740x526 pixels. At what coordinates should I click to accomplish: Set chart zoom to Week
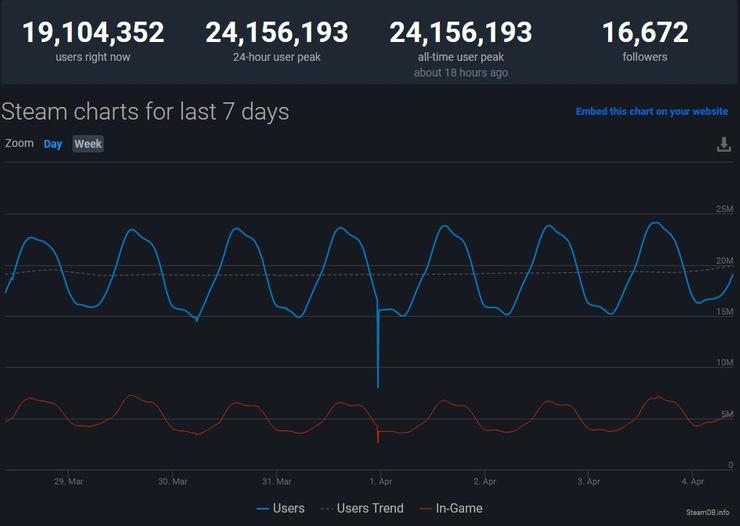click(88, 144)
